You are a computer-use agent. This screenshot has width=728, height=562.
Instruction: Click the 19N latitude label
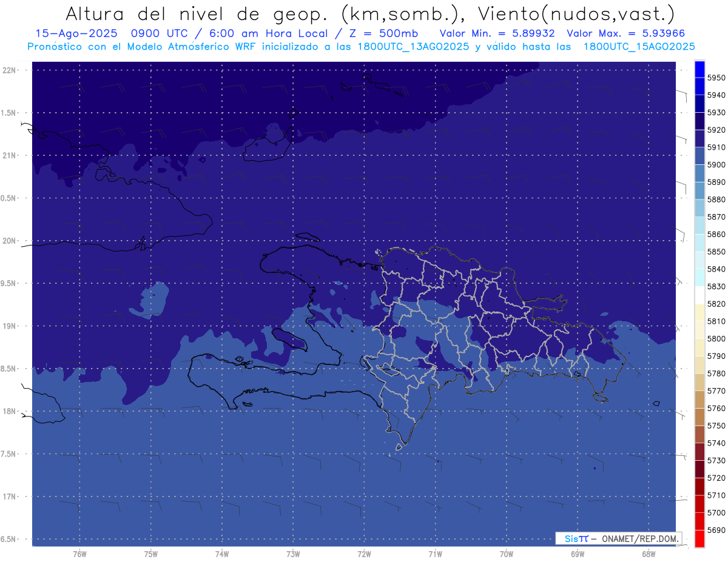8,326
